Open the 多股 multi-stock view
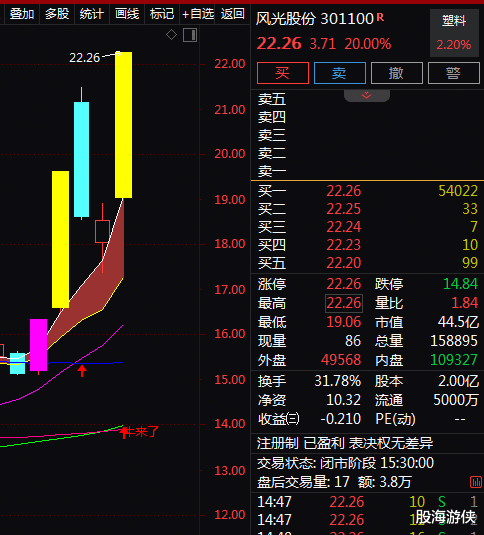 57,14
